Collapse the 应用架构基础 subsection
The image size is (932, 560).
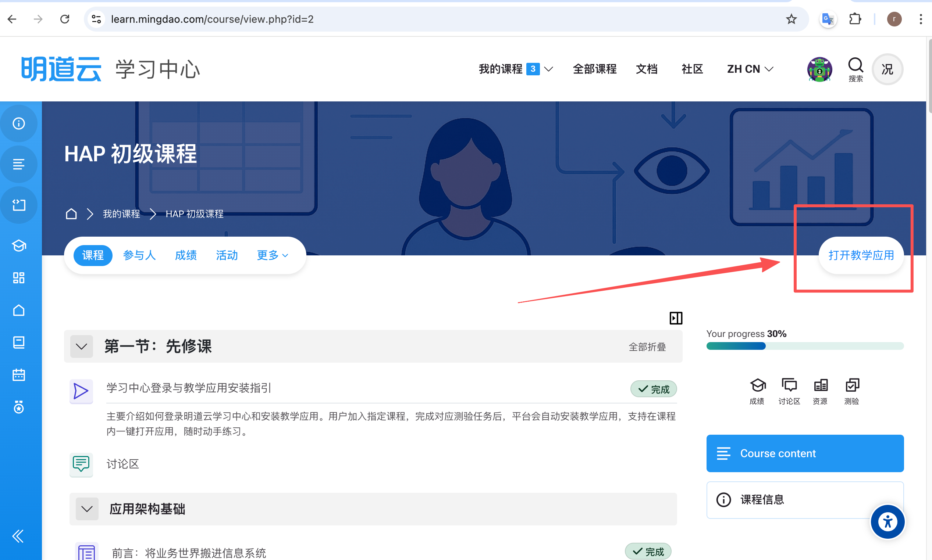87,509
